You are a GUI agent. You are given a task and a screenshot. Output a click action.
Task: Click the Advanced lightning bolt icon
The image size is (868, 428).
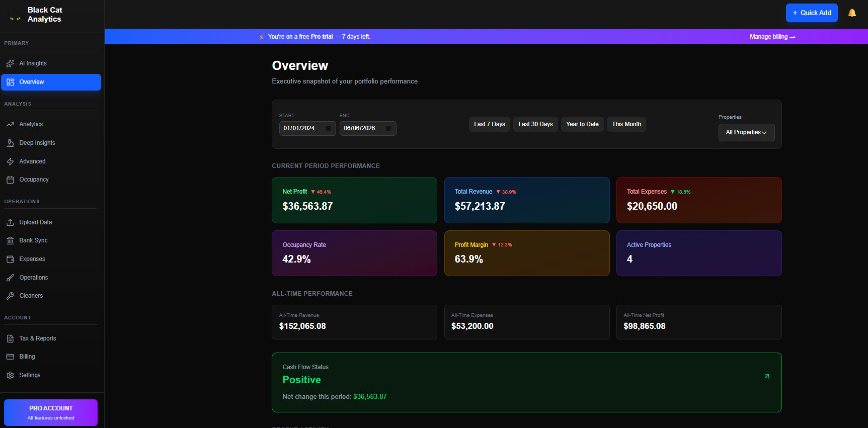point(10,161)
